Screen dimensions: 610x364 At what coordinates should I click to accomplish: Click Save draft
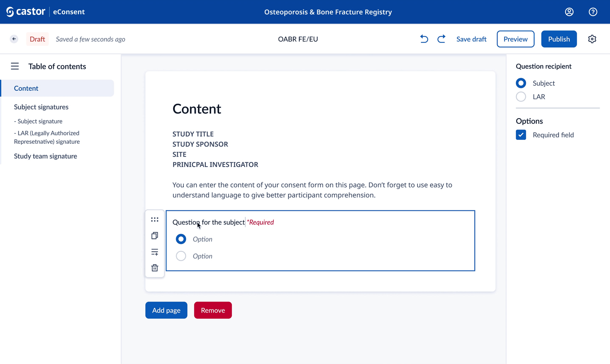point(472,39)
